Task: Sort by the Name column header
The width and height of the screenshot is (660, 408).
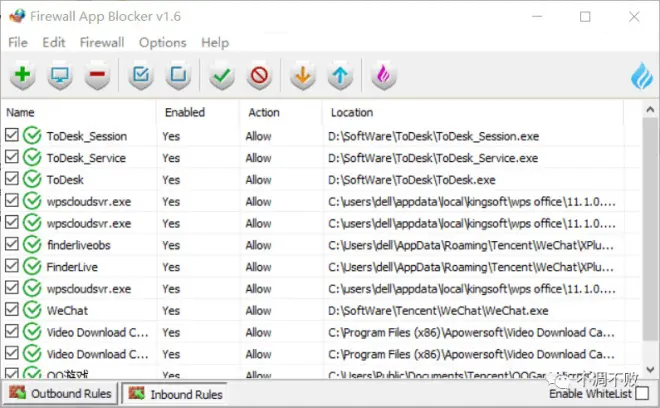Action: point(79,112)
